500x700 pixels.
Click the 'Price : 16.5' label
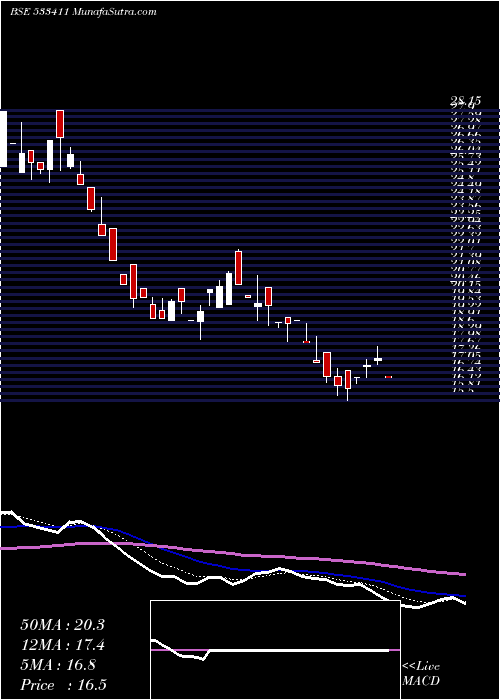coord(63,685)
